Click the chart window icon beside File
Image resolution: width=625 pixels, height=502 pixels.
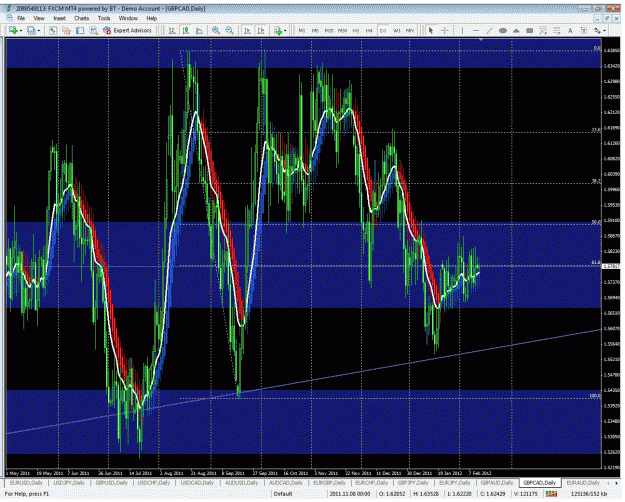point(10,18)
